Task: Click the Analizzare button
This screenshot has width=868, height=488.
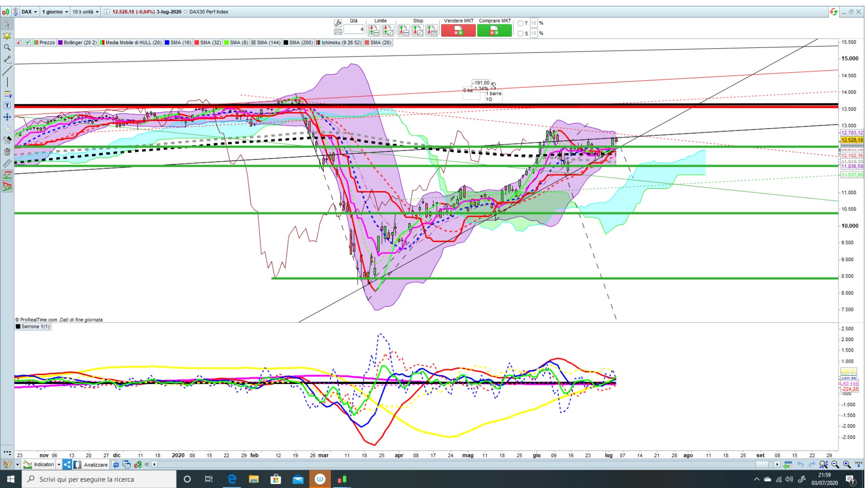Action: click(x=91, y=465)
